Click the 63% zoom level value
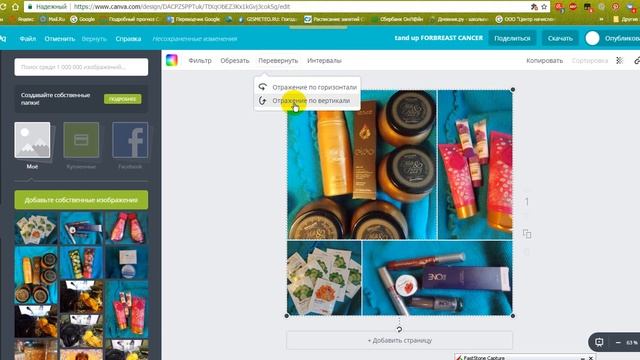The height and width of the screenshot is (360, 640). pos(632,342)
